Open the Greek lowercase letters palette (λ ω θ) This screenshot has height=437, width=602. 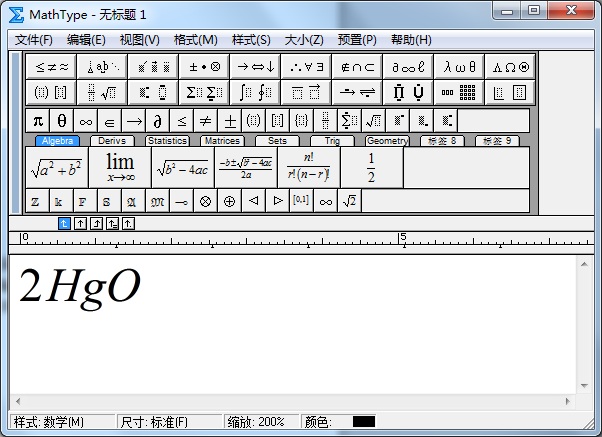point(460,66)
